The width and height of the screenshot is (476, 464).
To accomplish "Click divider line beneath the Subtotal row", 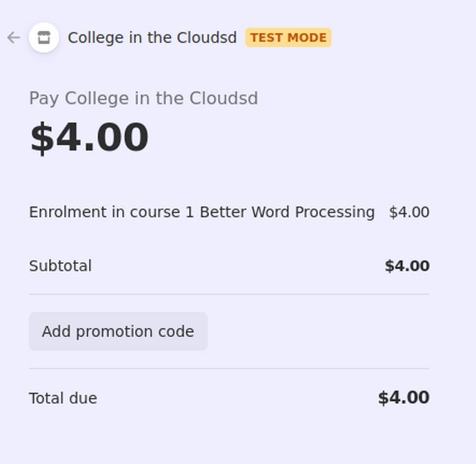I will coord(229,294).
